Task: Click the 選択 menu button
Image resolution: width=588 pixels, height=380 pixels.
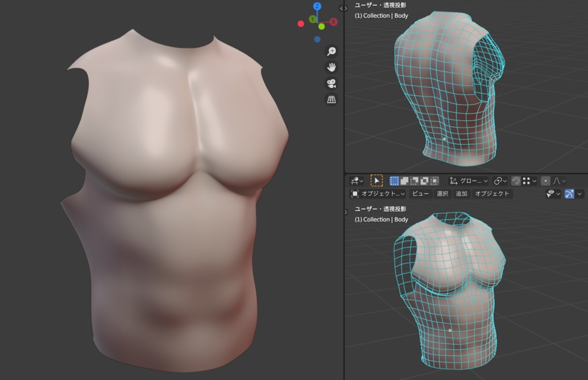Action: click(x=442, y=194)
